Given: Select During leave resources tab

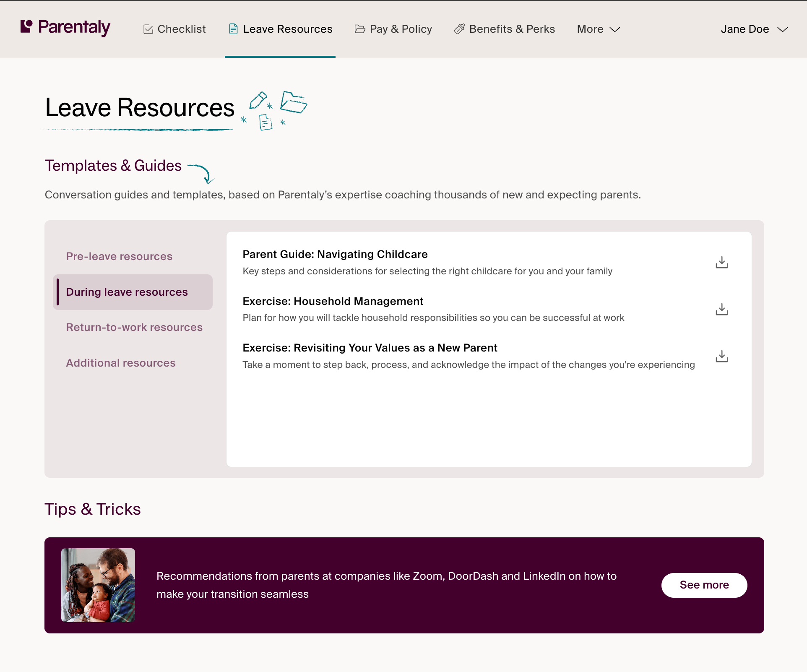Looking at the screenshot, I should click(127, 292).
